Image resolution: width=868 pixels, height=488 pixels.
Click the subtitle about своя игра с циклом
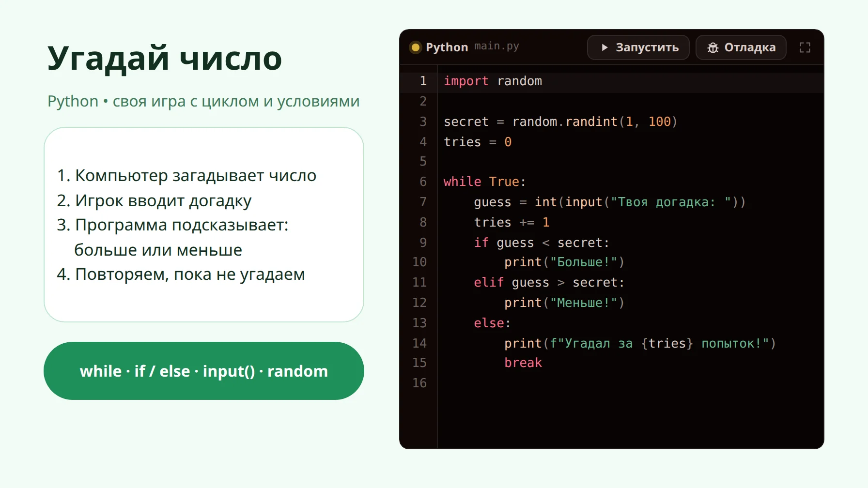pyautogui.click(x=203, y=101)
